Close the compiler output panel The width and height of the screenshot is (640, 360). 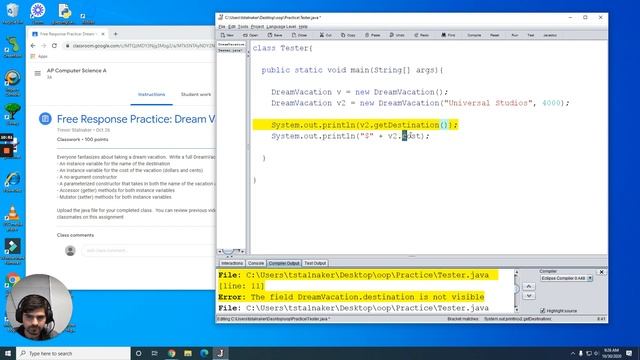coord(601,272)
